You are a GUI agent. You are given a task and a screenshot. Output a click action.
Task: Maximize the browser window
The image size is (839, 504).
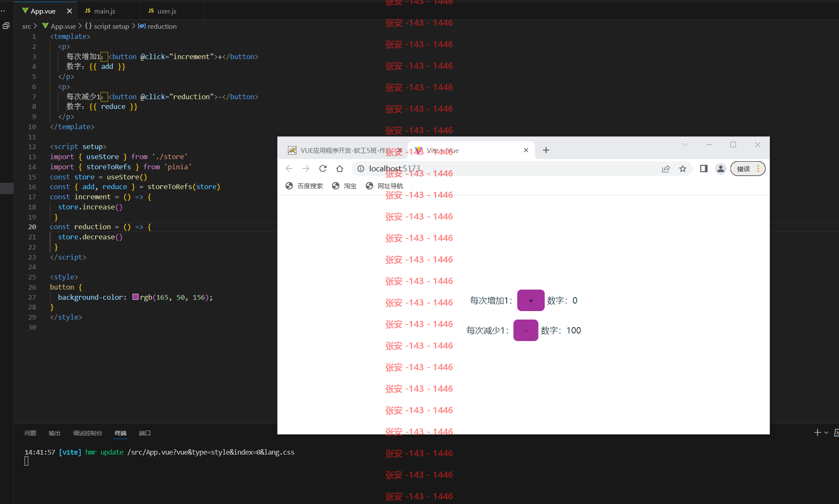tap(733, 145)
